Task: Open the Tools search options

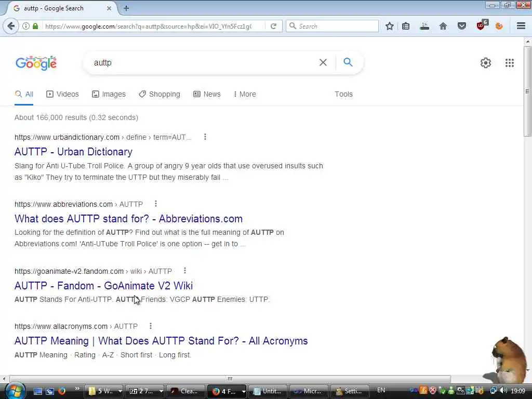Action: point(344,95)
